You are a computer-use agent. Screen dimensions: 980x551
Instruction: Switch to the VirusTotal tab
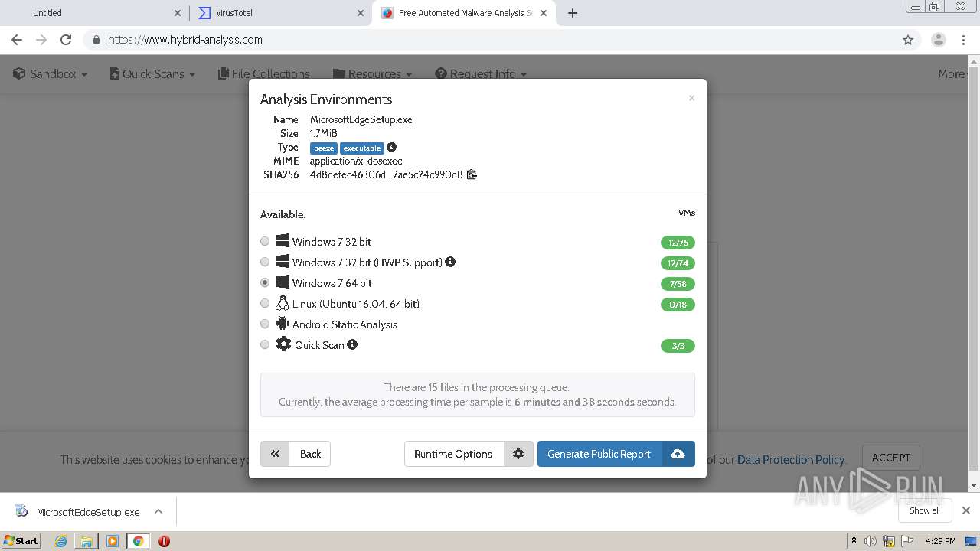point(280,13)
